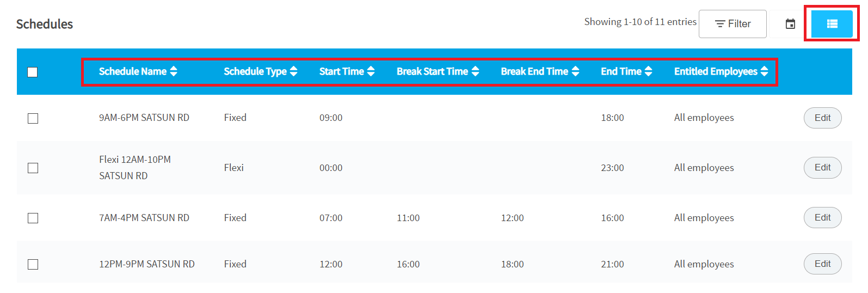Sort by Entitled Employees arrows

pos(765,71)
